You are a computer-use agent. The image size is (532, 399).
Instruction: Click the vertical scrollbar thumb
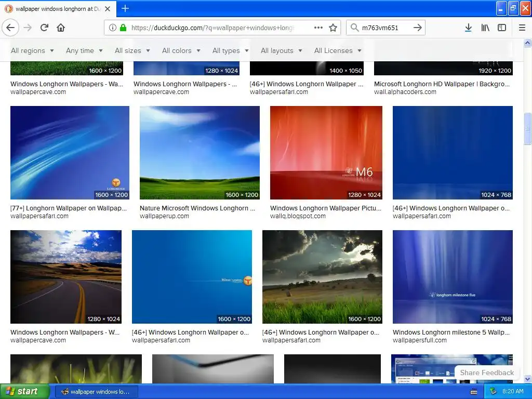coord(527,129)
